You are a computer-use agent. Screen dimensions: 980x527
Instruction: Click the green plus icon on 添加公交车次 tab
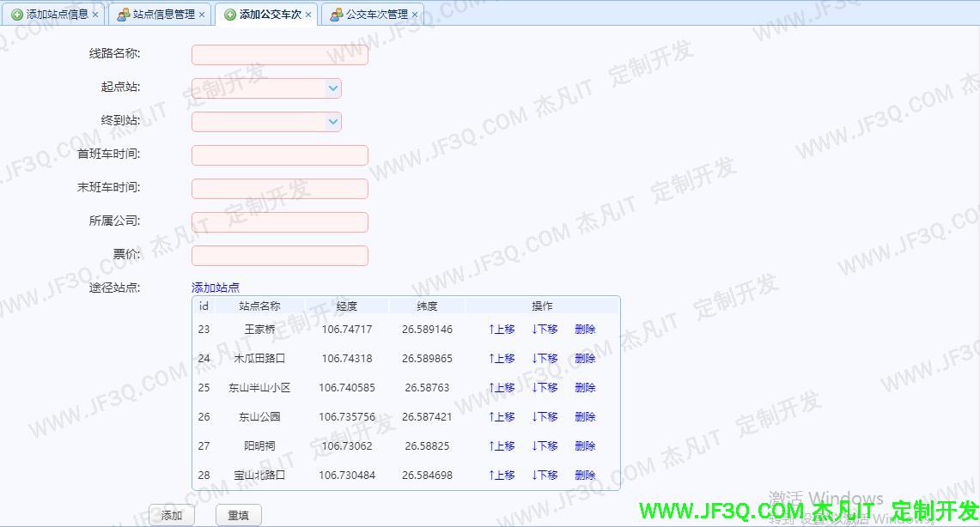pyautogui.click(x=228, y=14)
